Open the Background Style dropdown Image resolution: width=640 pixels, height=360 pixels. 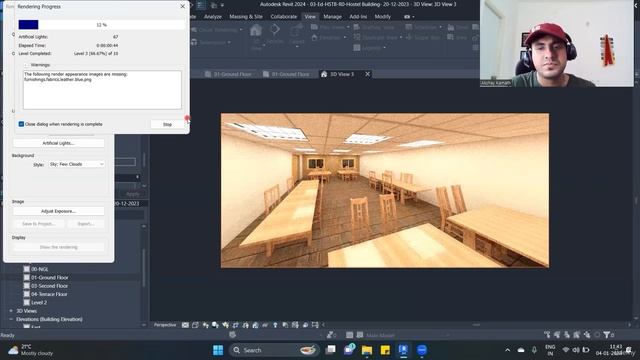[76, 164]
